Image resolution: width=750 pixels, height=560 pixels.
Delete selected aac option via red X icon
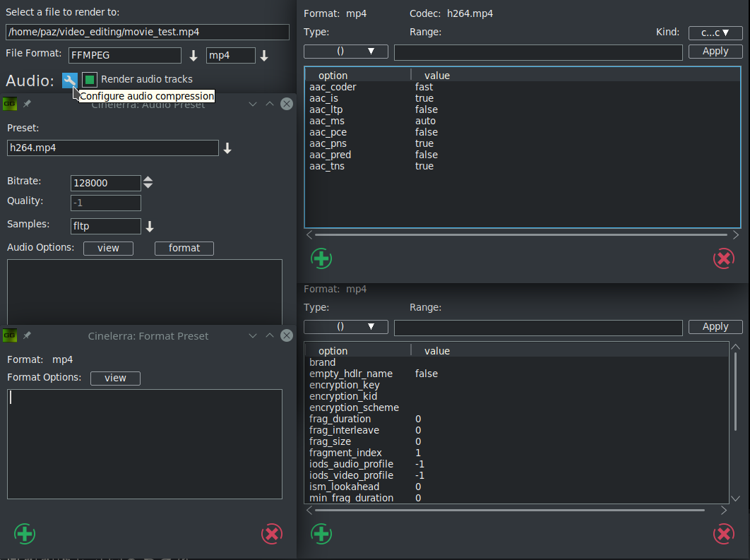tap(723, 258)
